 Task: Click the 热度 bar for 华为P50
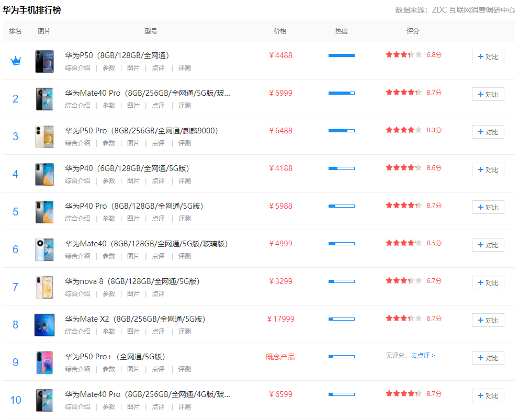click(341, 55)
